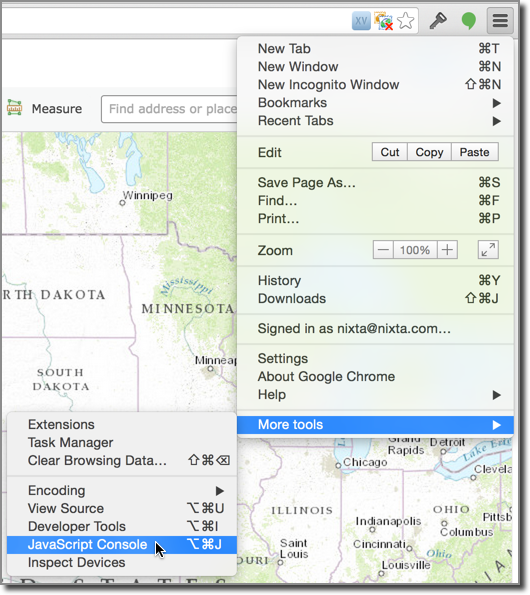The height and width of the screenshot is (595, 530).
Task: Click the Zoom label in the menu
Action: point(275,251)
